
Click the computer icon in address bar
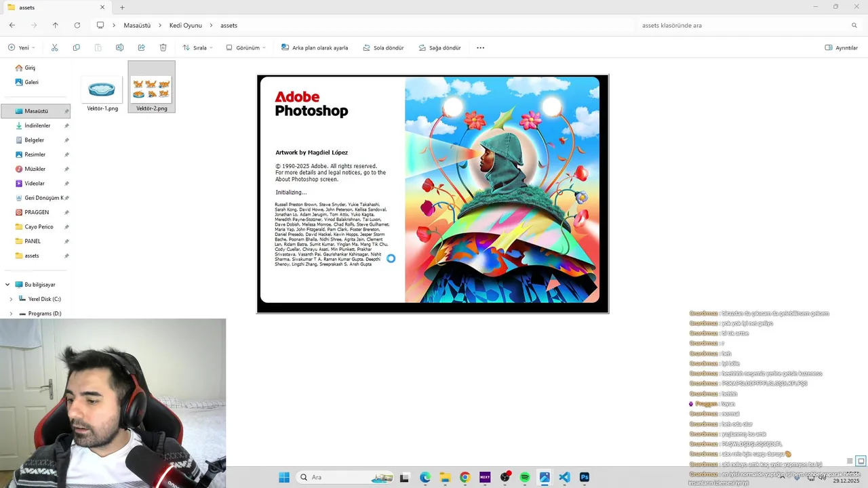pyautogui.click(x=100, y=25)
